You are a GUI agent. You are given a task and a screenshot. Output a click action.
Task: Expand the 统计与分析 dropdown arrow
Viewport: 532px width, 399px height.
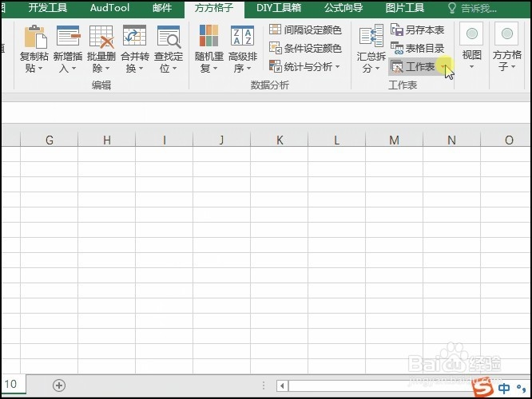point(338,67)
